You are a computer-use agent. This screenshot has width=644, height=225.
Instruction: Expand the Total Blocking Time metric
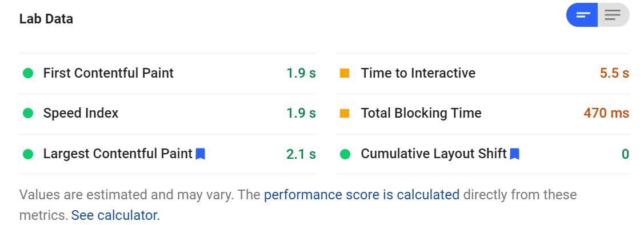[483, 114]
